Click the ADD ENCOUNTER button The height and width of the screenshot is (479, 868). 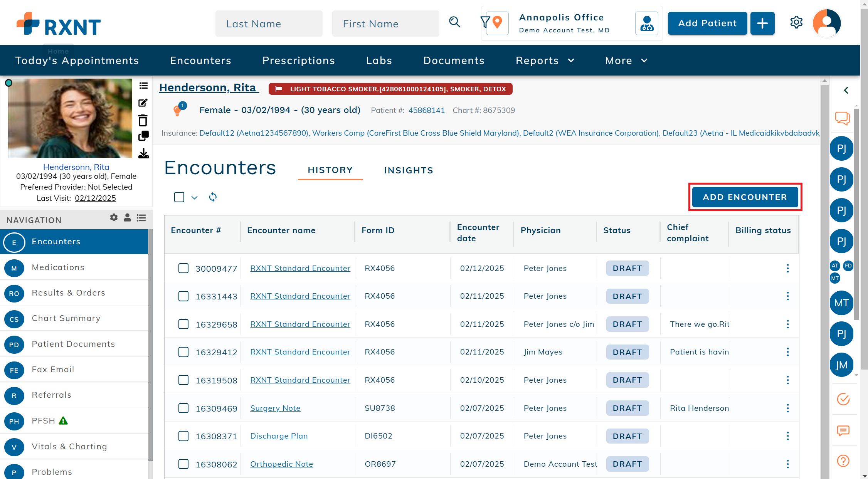click(745, 197)
